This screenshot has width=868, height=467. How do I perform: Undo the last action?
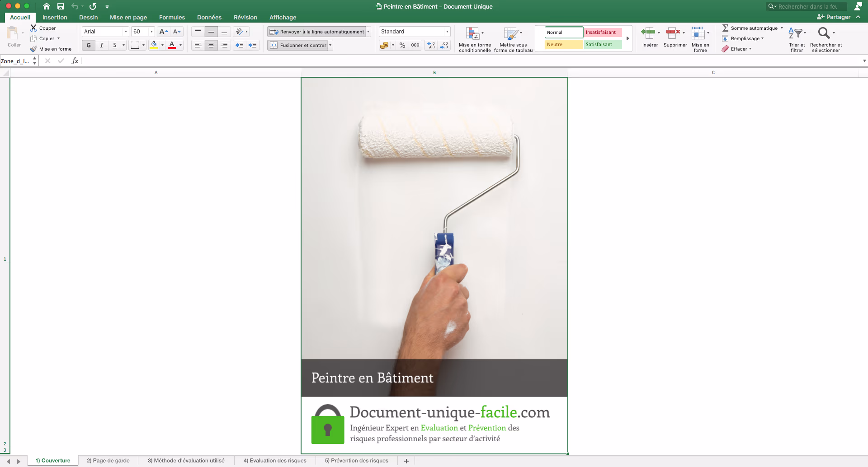75,6
